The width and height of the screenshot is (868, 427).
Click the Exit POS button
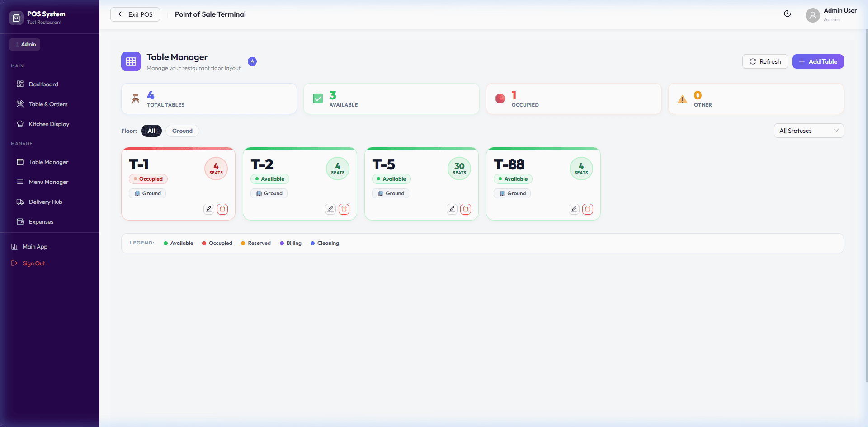point(135,14)
